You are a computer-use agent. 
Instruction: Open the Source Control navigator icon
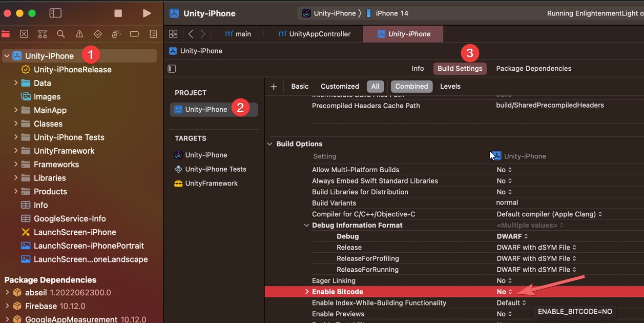pos(24,34)
